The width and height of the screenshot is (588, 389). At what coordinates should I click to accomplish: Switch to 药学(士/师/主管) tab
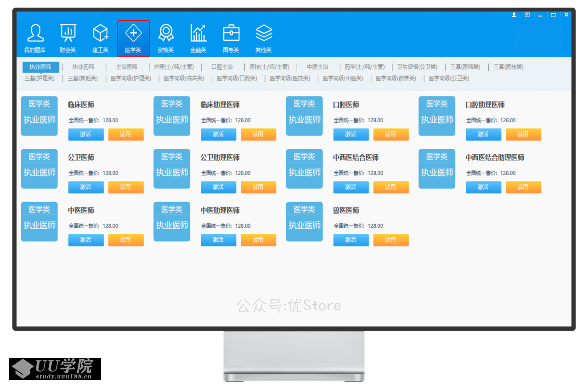(x=365, y=67)
